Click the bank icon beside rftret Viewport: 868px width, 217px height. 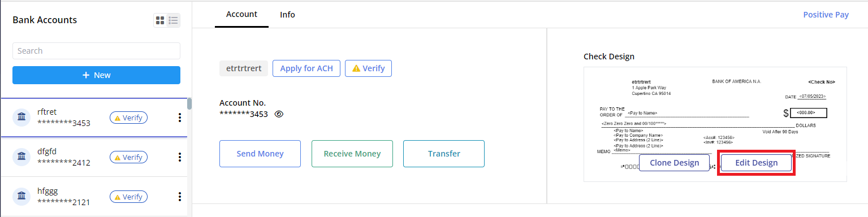pyautogui.click(x=21, y=118)
